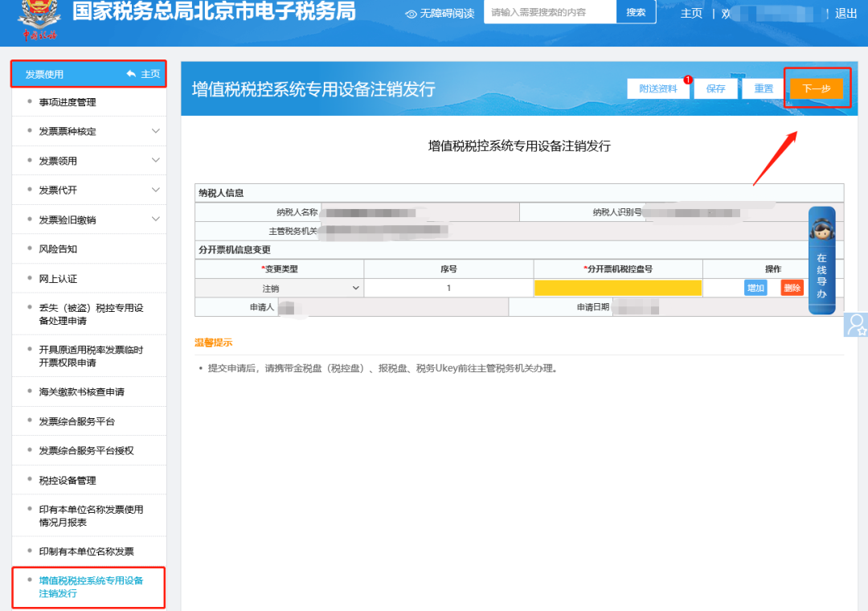Click the 重置 button
The width and height of the screenshot is (868, 611).
764,88
